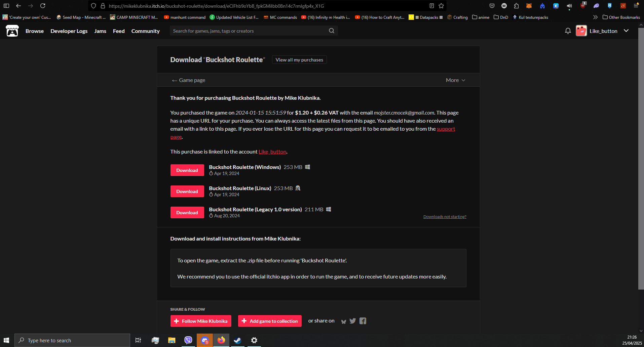The image size is (644, 347).
Task: Open Settings gear in the taskbar
Action: [x=254, y=340]
